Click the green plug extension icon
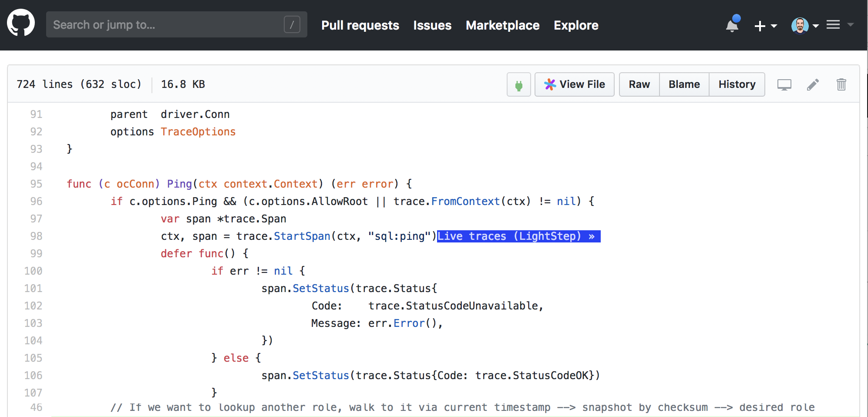Viewport: 868px width, 417px height. [519, 84]
